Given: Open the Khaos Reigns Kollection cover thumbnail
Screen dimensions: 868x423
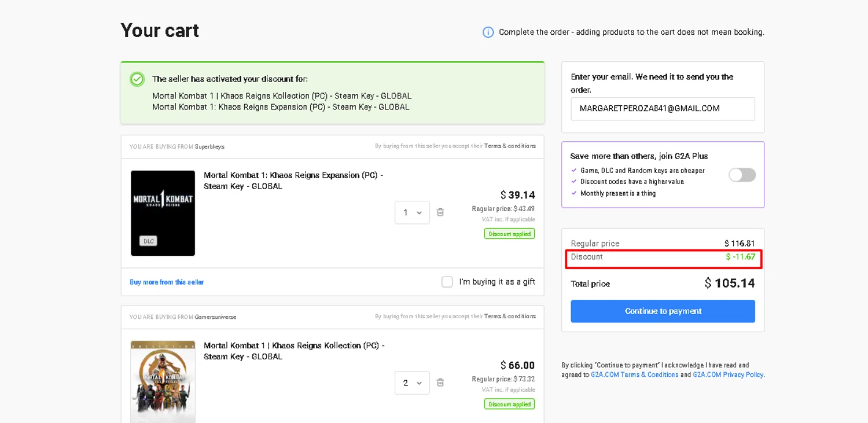Looking at the screenshot, I should point(163,382).
